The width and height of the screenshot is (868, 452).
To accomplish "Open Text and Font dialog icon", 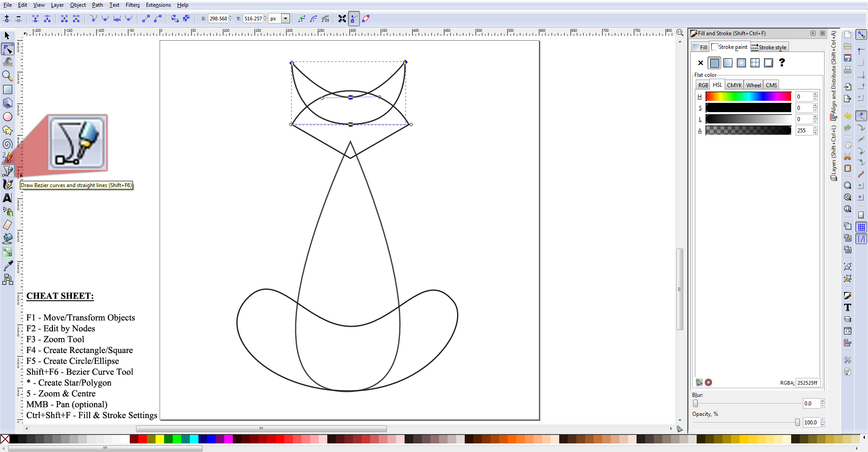I will (x=848, y=307).
